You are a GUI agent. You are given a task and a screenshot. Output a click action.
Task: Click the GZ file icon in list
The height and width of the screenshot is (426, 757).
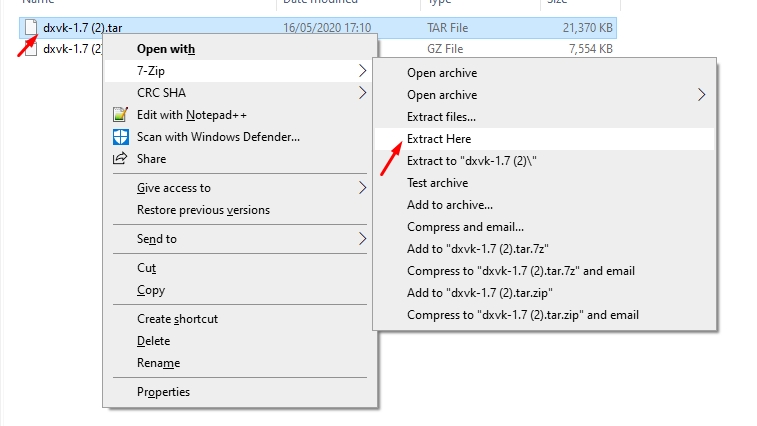30,48
